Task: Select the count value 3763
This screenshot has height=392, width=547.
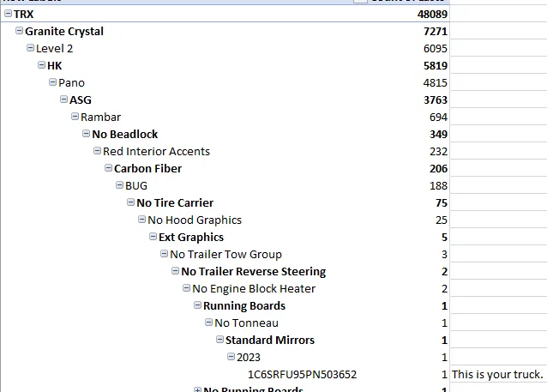Action: click(436, 100)
